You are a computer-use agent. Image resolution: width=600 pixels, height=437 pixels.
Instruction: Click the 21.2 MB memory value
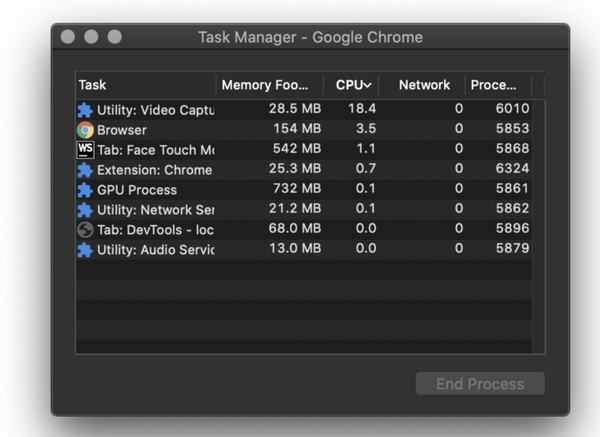tap(295, 208)
